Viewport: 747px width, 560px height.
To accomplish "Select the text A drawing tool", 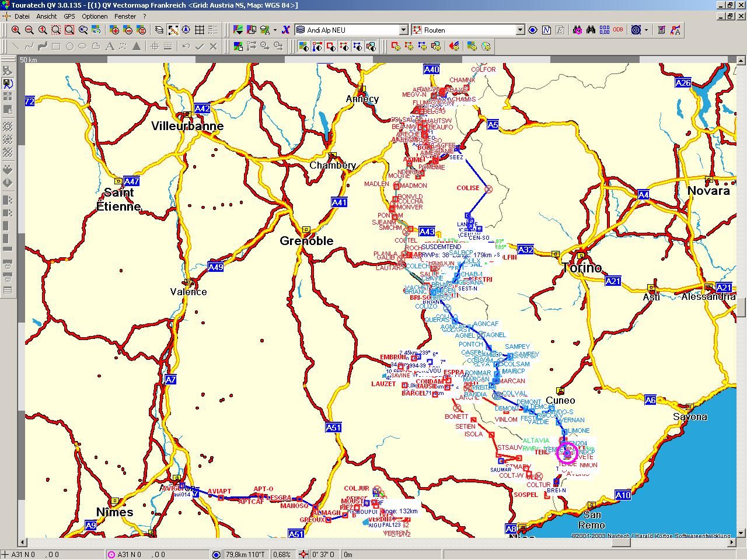I will tap(109, 47).
